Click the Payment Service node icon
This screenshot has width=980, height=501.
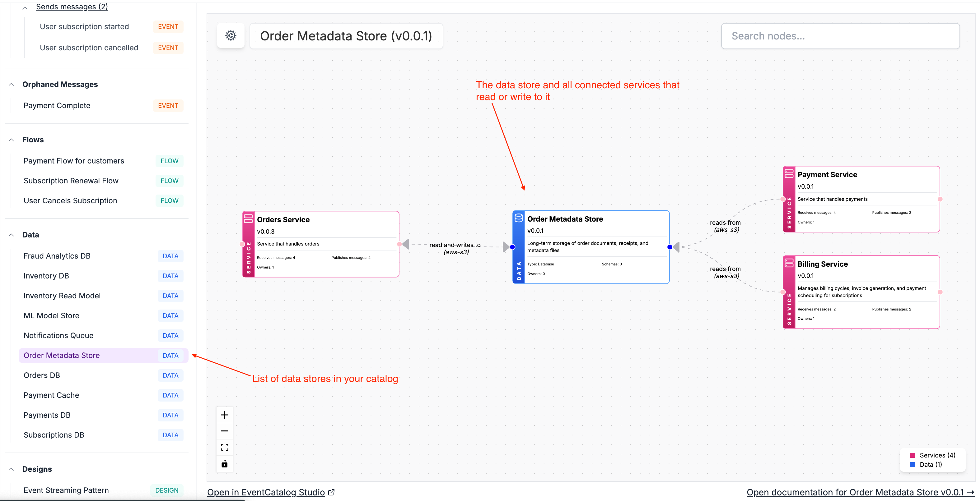[x=789, y=174]
